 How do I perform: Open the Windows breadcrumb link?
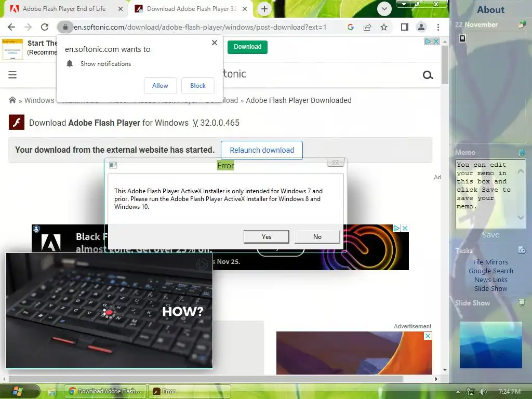click(39, 100)
